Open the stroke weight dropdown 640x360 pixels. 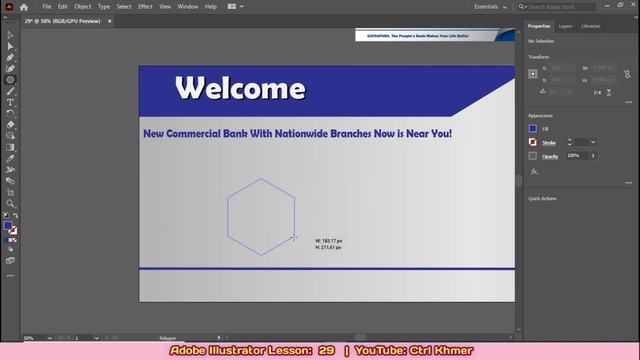click(x=593, y=142)
